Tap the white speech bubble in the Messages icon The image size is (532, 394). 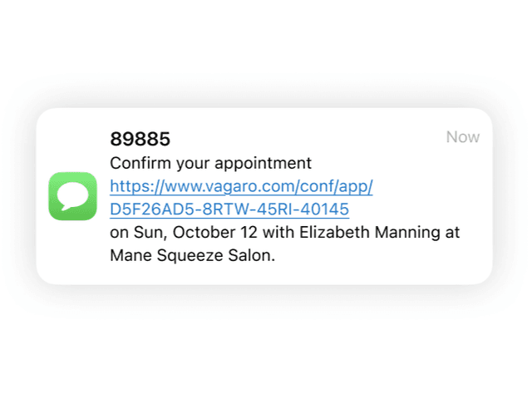point(73,195)
